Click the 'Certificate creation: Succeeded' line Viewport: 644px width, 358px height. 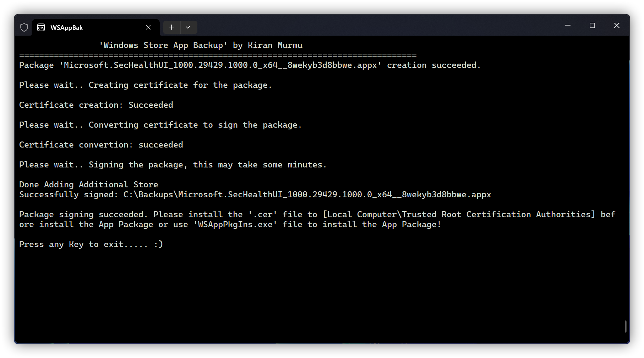(x=96, y=105)
